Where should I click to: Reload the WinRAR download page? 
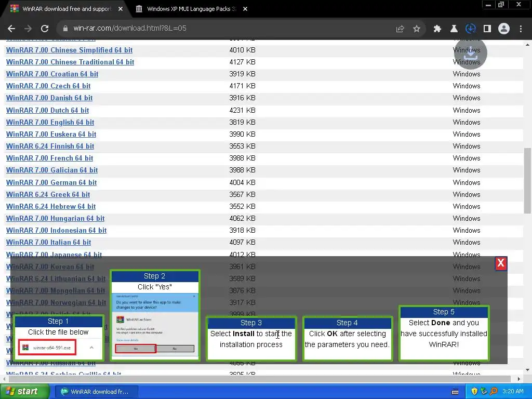pos(45,29)
